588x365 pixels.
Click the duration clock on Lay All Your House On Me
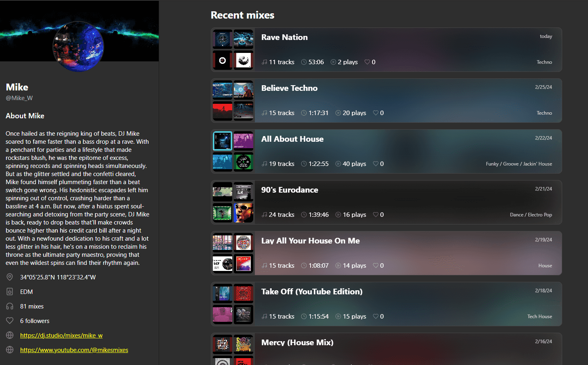tap(303, 265)
